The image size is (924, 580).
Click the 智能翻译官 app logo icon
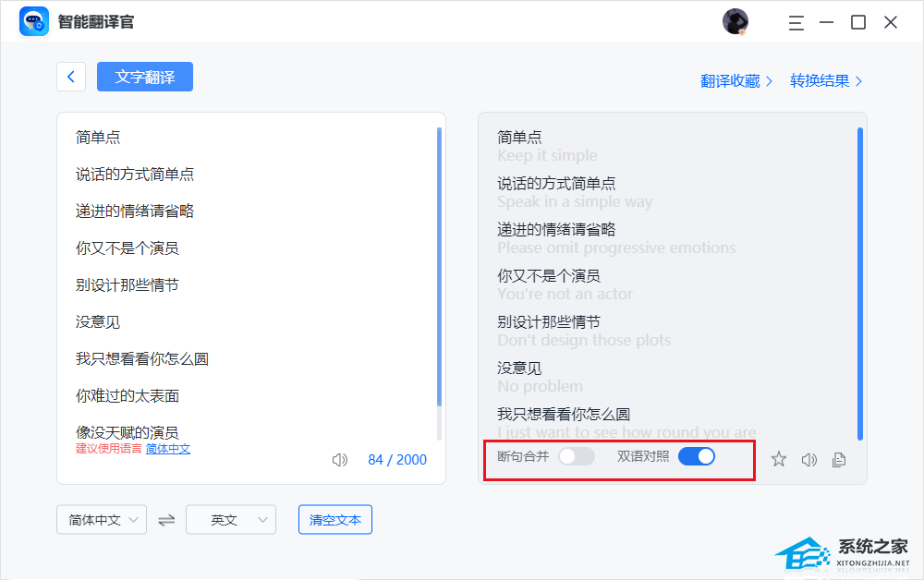pyautogui.click(x=34, y=22)
